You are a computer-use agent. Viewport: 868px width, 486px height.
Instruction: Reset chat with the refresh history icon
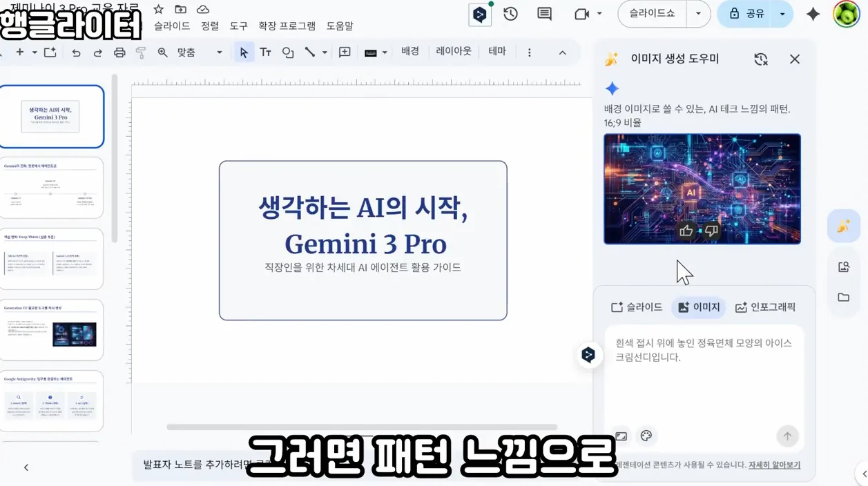pyautogui.click(x=761, y=59)
